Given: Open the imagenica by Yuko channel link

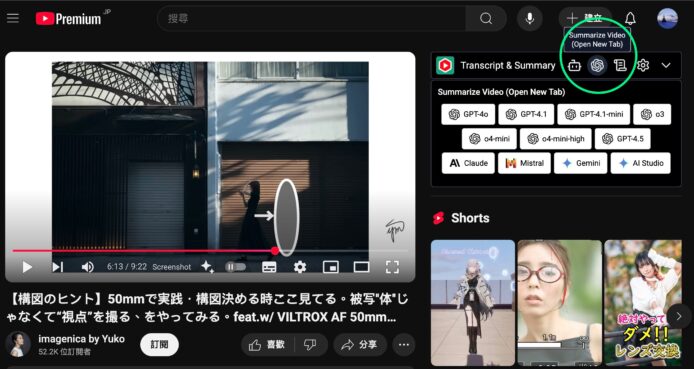Looking at the screenshot, I should [81, 339].
